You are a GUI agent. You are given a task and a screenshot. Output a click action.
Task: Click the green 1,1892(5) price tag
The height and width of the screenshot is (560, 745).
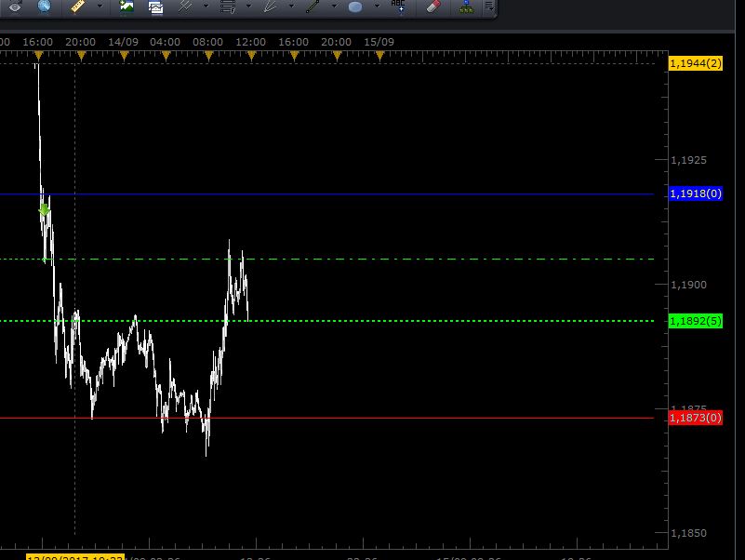click(x=696, y=321)
